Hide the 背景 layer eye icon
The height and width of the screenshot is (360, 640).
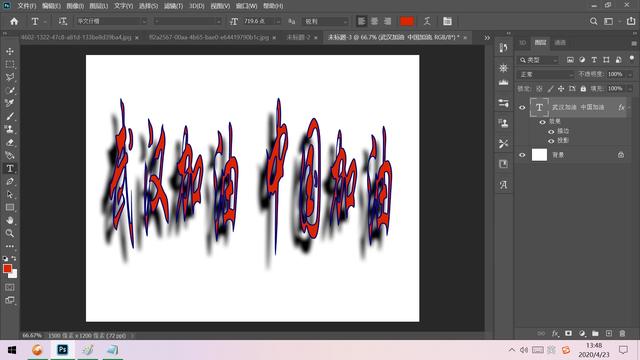pyautogui.click(x=522, y=155)
